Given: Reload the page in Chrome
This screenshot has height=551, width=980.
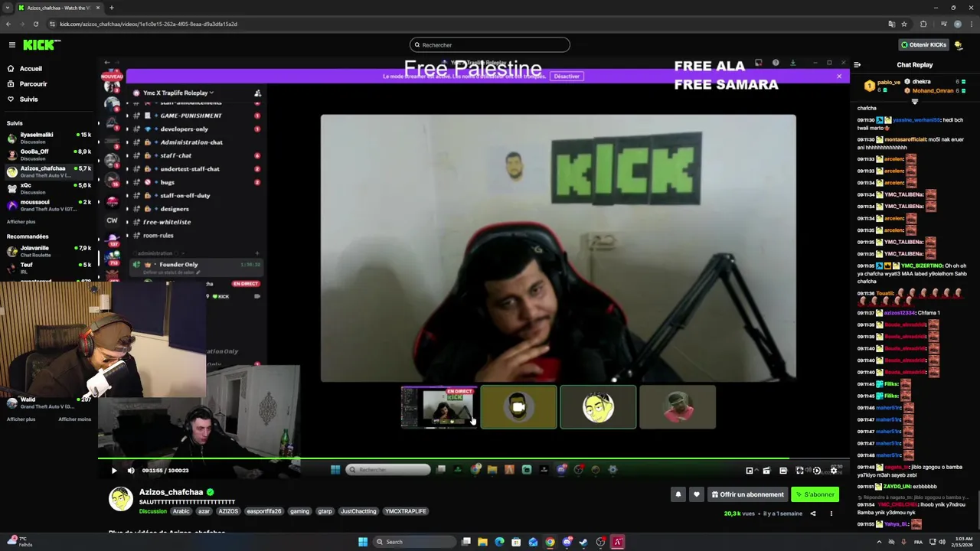Looking at the screenshot, I should pos(35,24).
